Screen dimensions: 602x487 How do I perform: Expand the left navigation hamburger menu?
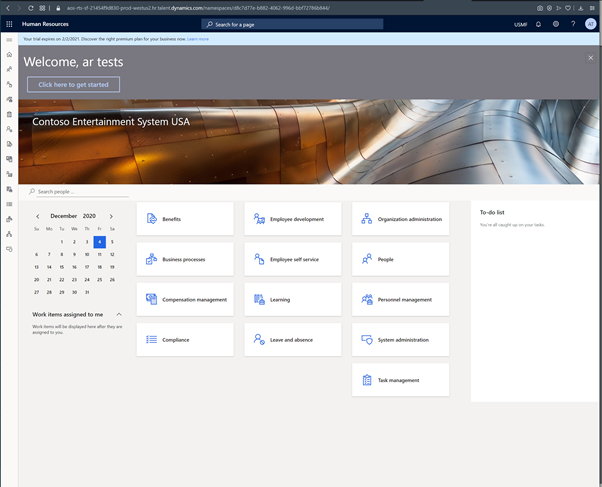pos(10,40)
